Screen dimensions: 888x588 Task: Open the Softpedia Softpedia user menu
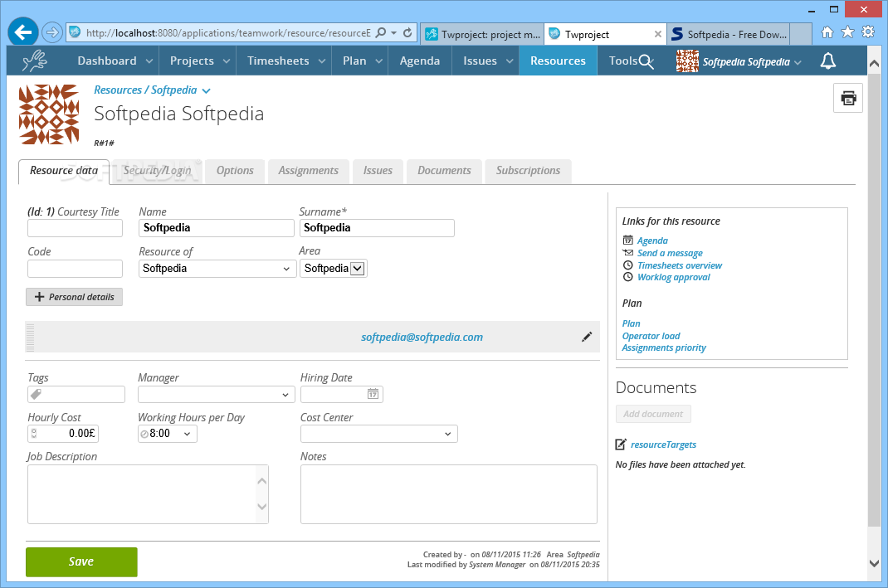(752, 61)
